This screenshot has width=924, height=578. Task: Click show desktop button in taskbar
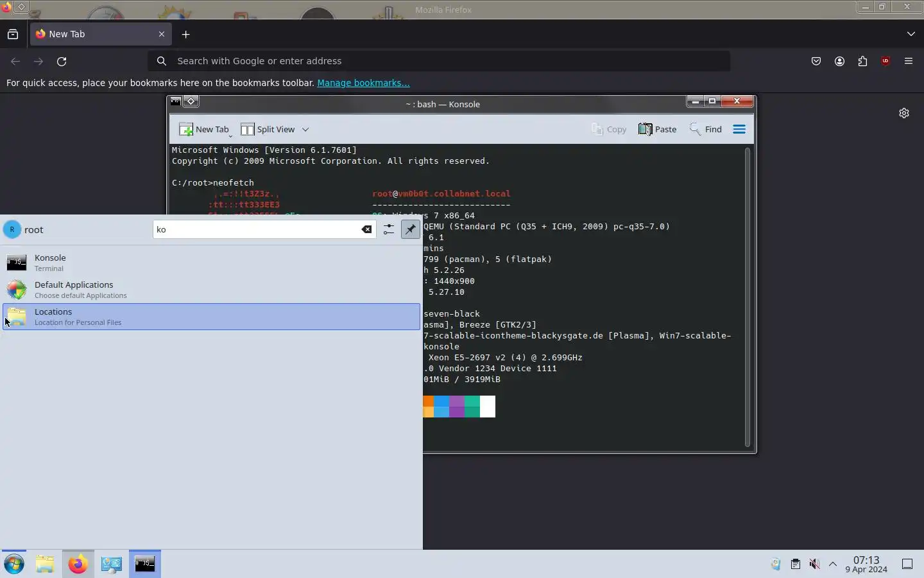click(907, 564)
